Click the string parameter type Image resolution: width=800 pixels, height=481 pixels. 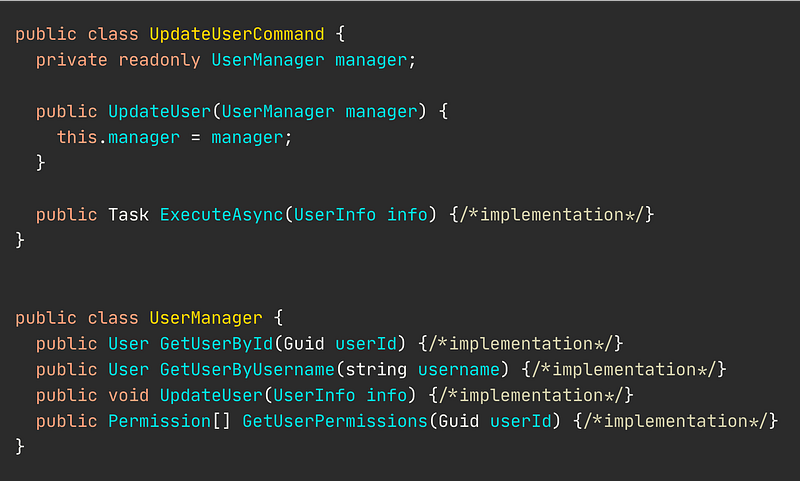point(376,369)
